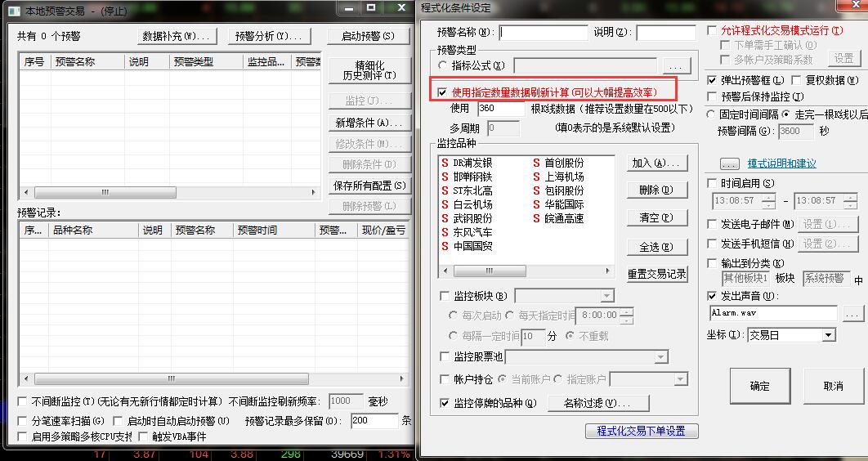Click the browse button beside 指标公式 field
This screenshot has width=868, height=461.
[x=677, y=66]
